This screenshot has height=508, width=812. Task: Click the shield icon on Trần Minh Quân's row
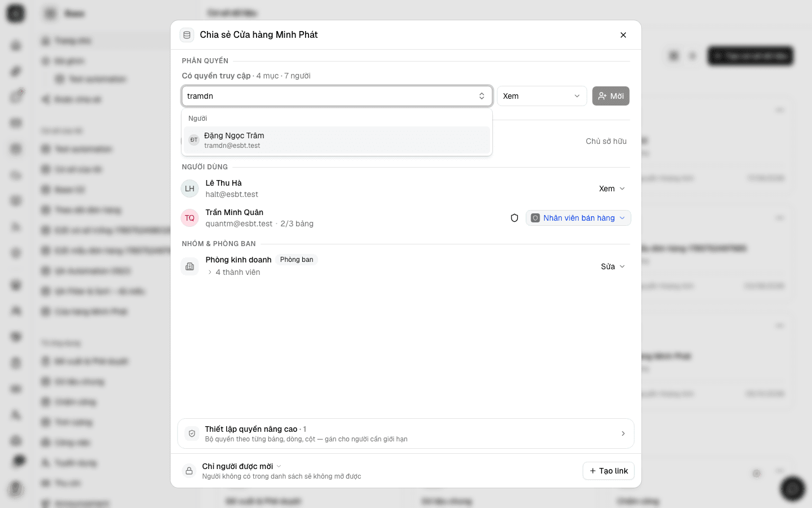tap(514, 218)
